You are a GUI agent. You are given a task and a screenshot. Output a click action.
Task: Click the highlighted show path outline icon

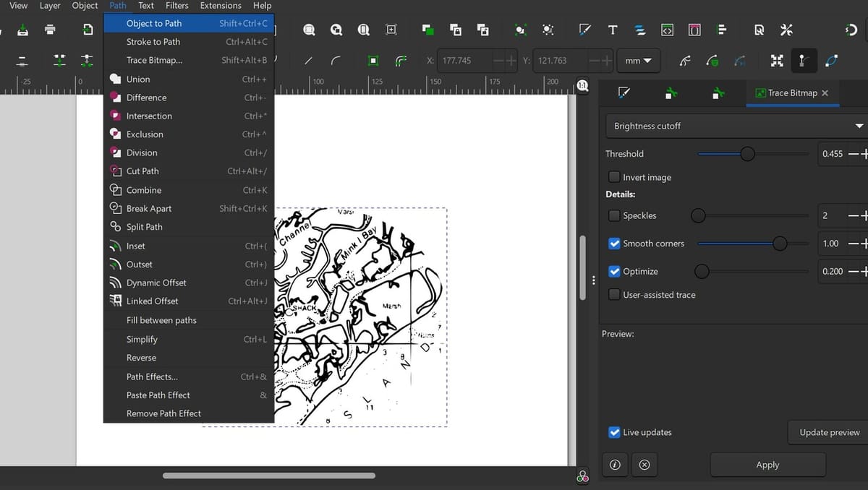802,61
